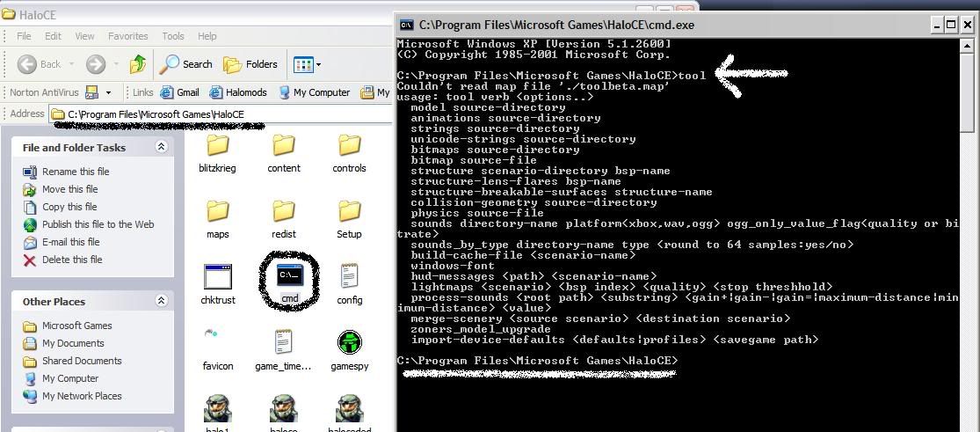The height and width of the screenshot is (432, 980).
Task: Minimize the cmd.exe window
Action: (936, 25)
